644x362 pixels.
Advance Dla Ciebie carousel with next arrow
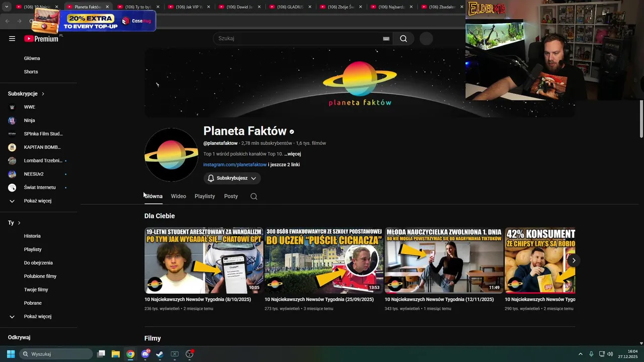[x=574, y=260]
